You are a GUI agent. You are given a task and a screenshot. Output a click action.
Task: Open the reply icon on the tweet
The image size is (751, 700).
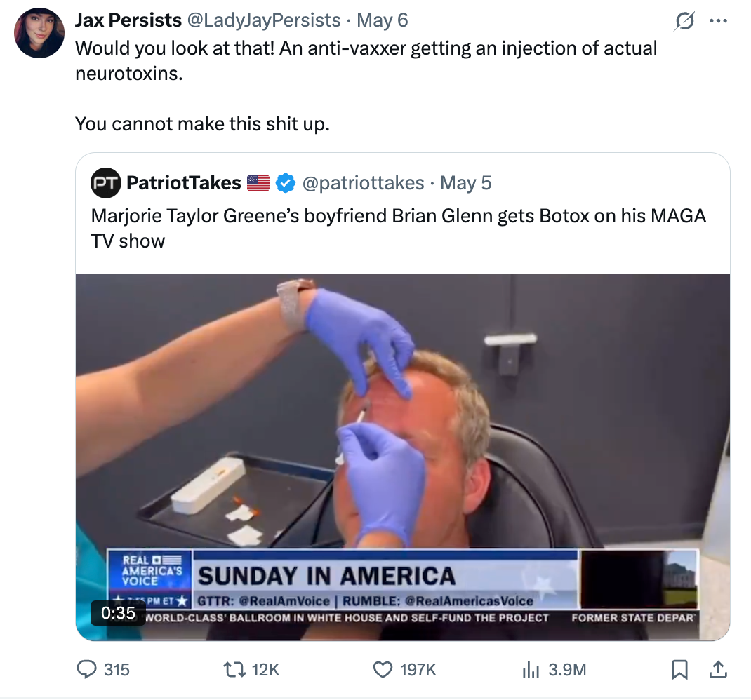tap(85, 670)
